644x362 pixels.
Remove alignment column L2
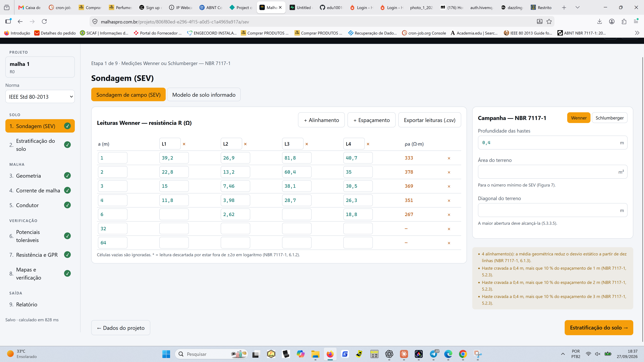pyautogui.click(x=245, y=144)
